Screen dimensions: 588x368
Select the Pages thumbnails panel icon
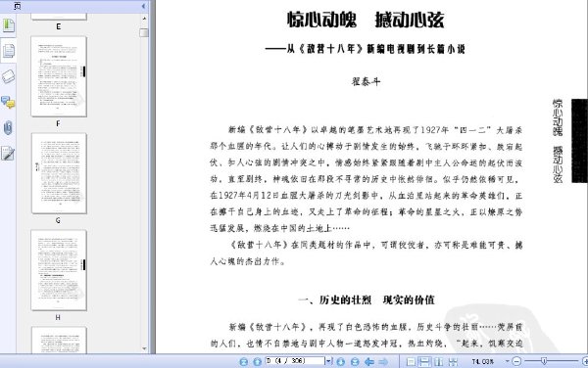(x=8, y=51)
